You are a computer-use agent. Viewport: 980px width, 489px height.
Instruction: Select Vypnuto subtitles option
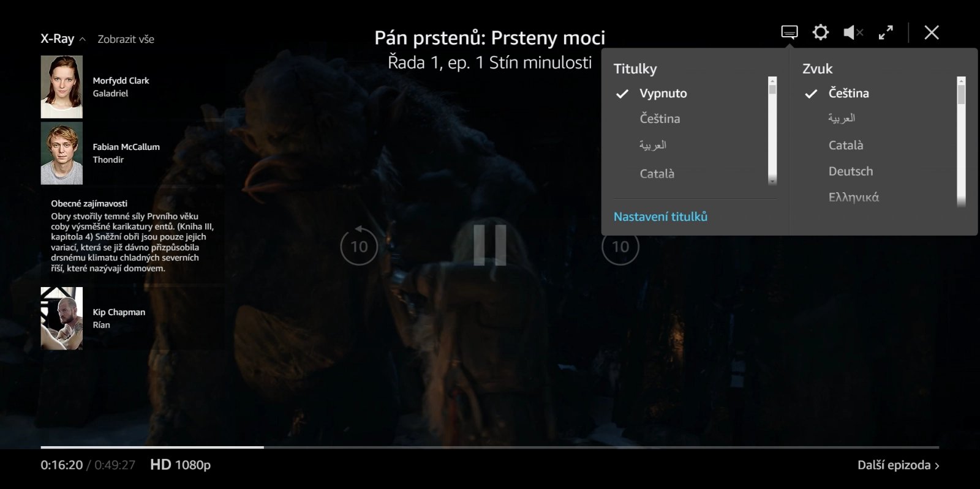pos(663,94)
